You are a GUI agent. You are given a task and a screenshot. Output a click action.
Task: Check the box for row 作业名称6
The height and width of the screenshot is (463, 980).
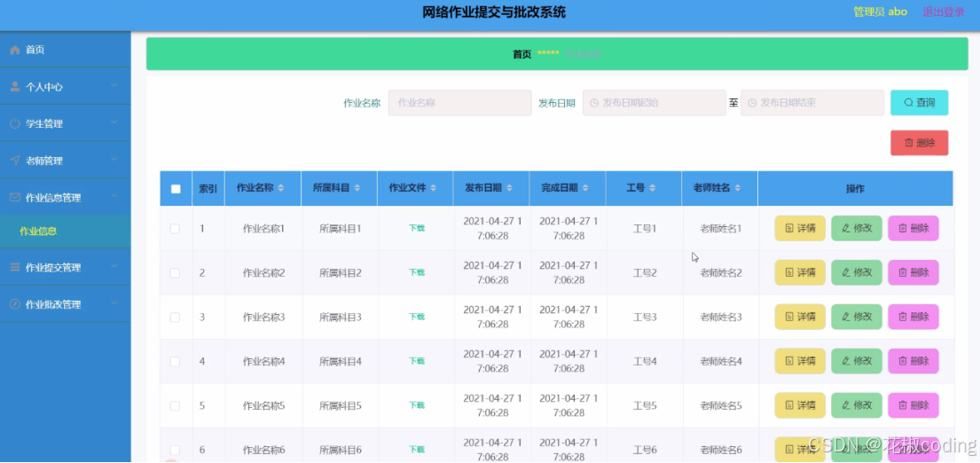click(x=175, y=450)
